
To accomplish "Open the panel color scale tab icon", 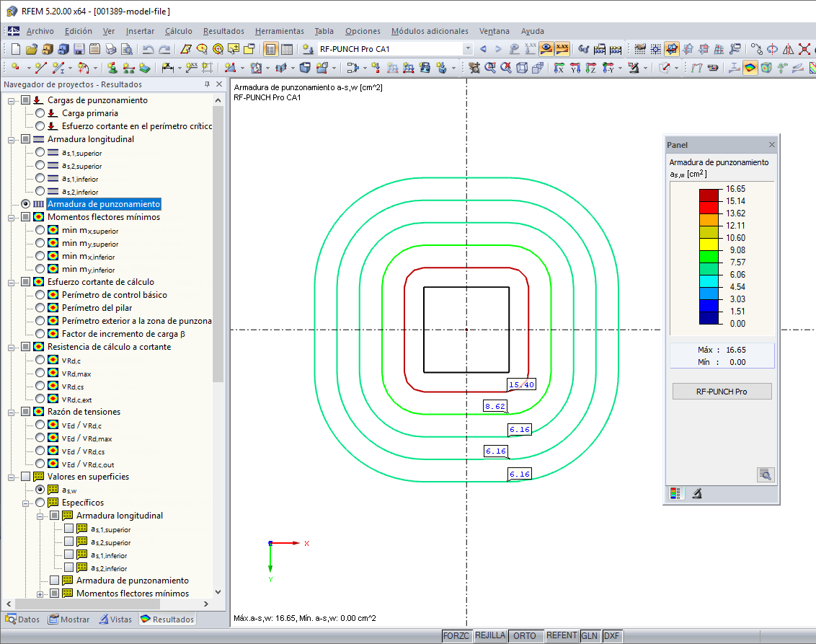I will pos(675,493).
